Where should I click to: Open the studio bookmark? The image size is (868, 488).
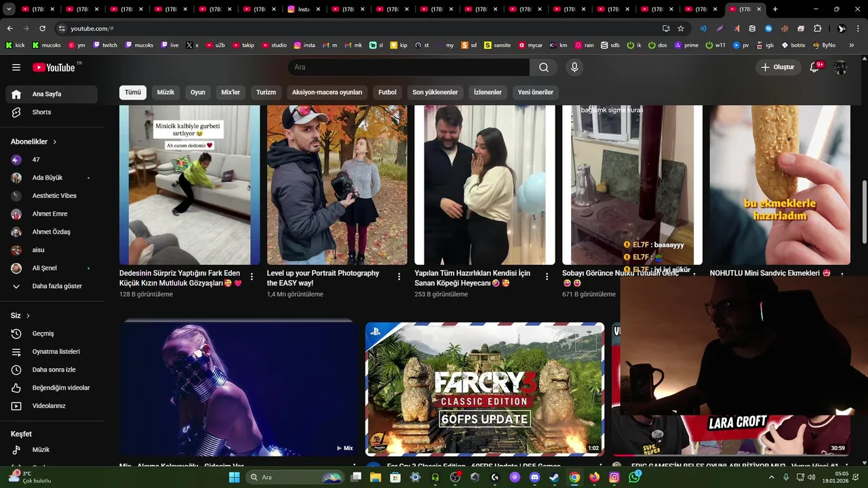(x=274, y=45)
